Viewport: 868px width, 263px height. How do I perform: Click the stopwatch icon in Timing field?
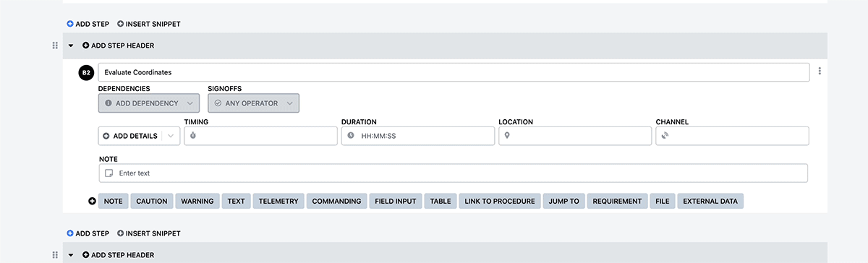tap(193, 136)
